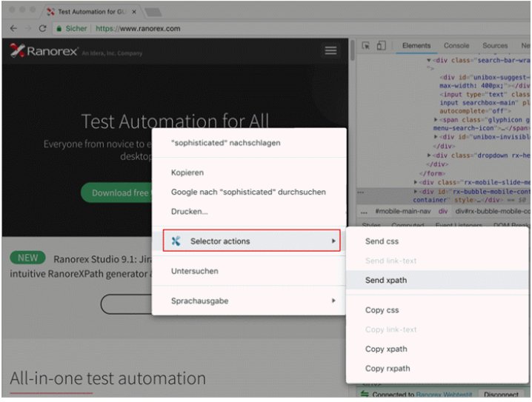Expand the dropdown rx-he div node
This screenshot has width=532, height=402.
[430, 155]
